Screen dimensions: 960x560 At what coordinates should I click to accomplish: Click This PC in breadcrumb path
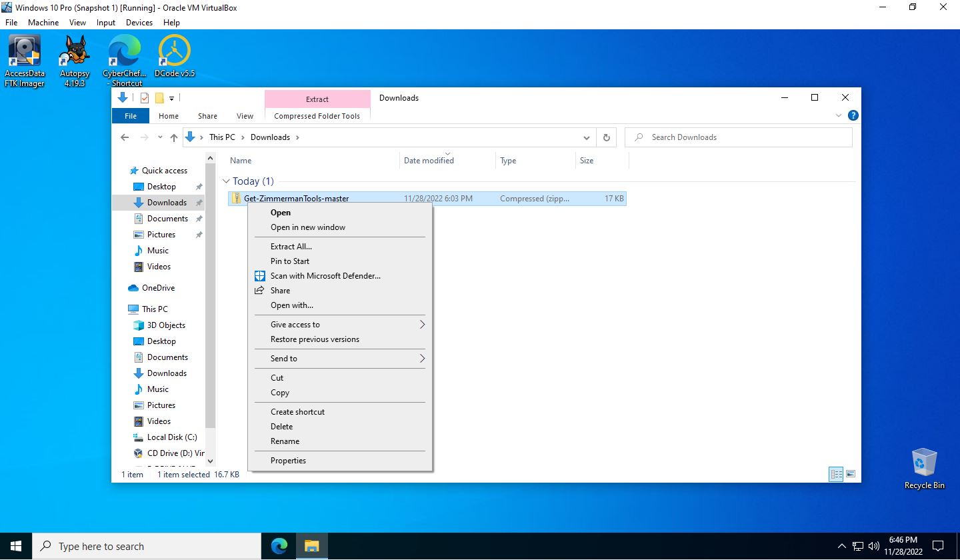(222, 137)
